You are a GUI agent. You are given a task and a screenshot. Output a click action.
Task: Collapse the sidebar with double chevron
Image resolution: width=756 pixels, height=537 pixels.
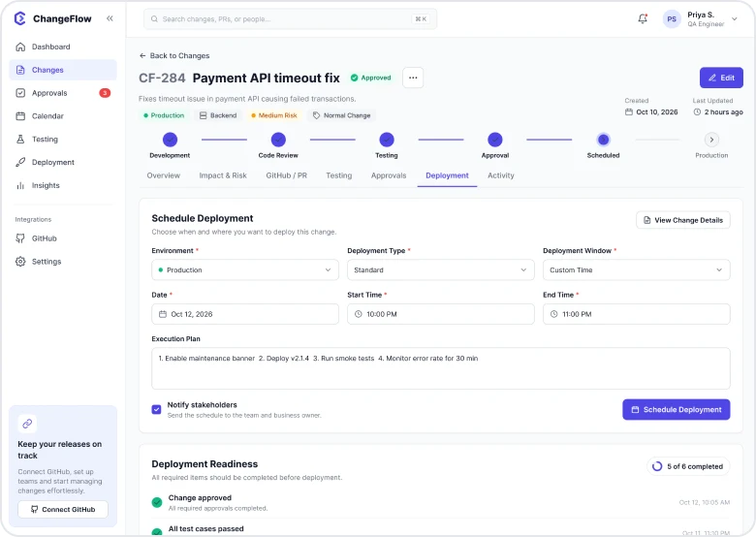pyautogui.click(x=110, y=18)
